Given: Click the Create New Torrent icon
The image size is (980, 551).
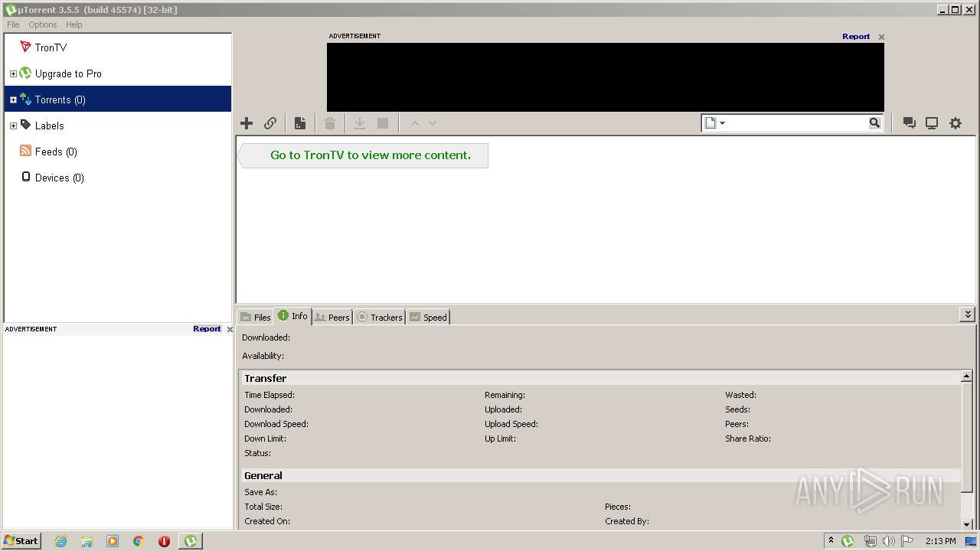Looking at the screenshot, I should (300, 123).
